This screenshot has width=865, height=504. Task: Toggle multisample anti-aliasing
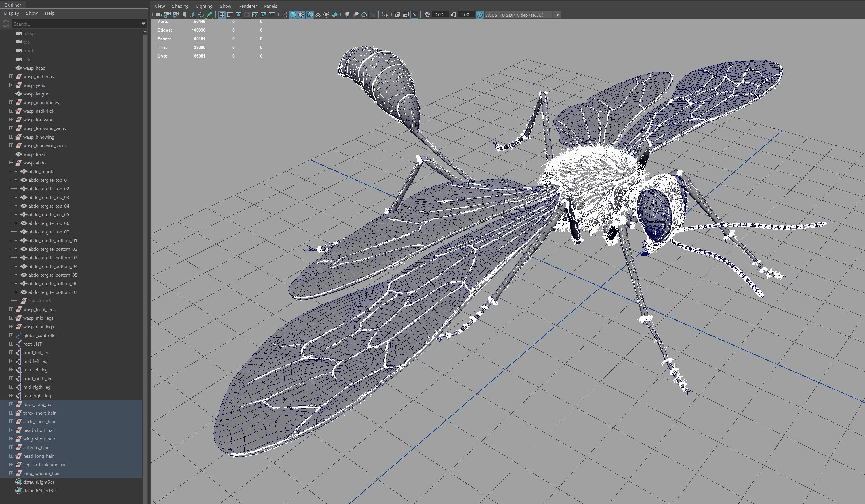click(x=364, y=15)
